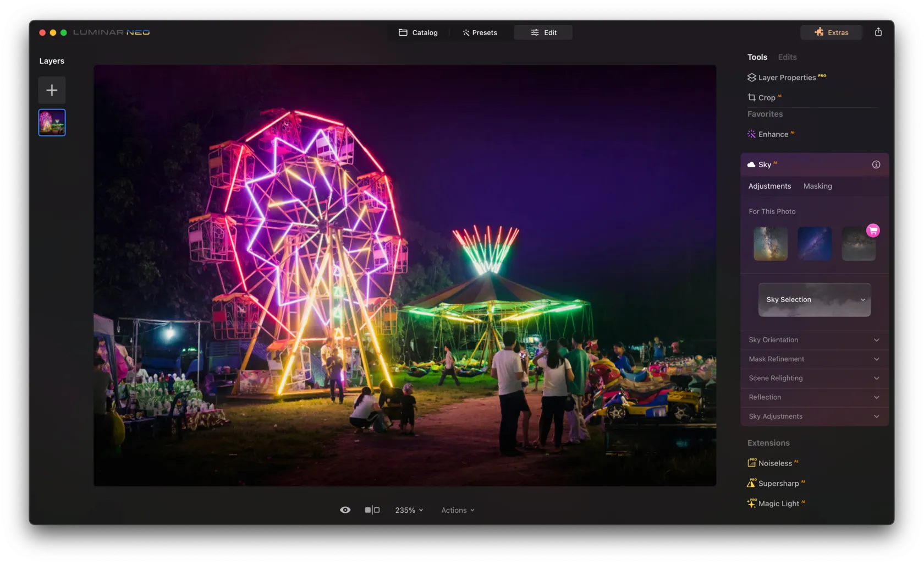Open the Sky Selection dropdown
The width and height of the screenshot is (924, 564).
click(x=814, y=300)
